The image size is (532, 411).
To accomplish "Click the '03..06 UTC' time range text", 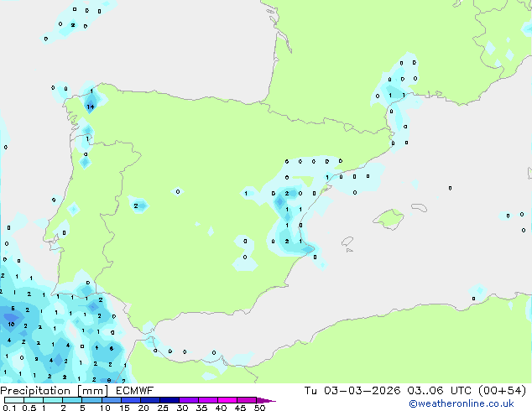I will pyautogui.click(x=439, y=391).
